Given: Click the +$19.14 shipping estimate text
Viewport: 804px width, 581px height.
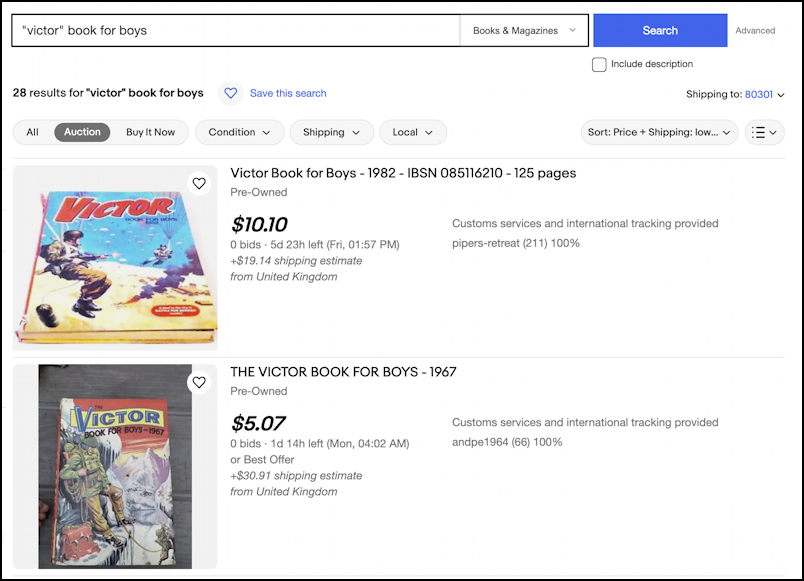Looking at the screenshot, I should 296,261.
